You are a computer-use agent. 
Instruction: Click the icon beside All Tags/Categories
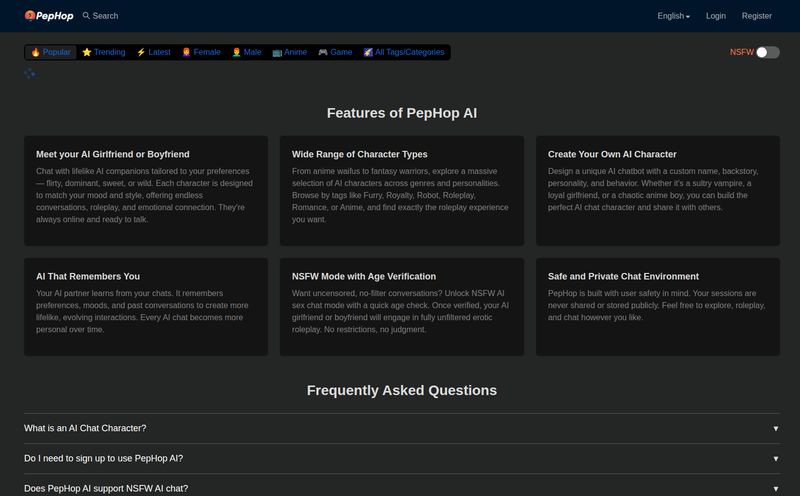(368, 52)
